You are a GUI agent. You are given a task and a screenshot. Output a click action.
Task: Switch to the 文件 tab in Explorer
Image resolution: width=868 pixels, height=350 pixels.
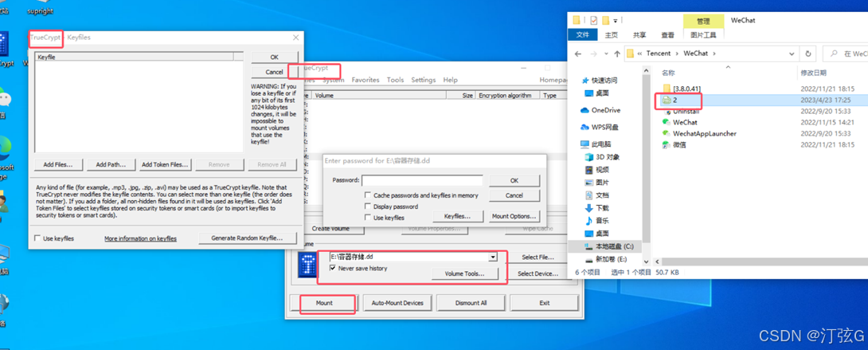pos(583,35)
